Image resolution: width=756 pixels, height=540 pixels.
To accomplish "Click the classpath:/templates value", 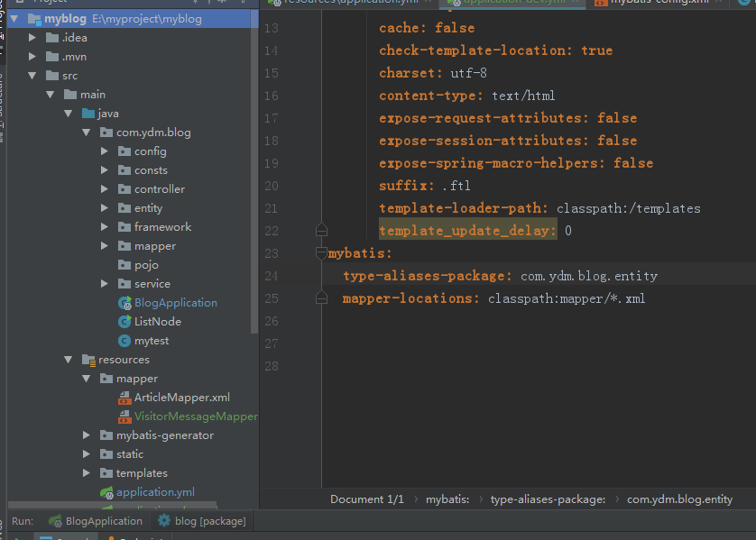I will pos(628,208).
